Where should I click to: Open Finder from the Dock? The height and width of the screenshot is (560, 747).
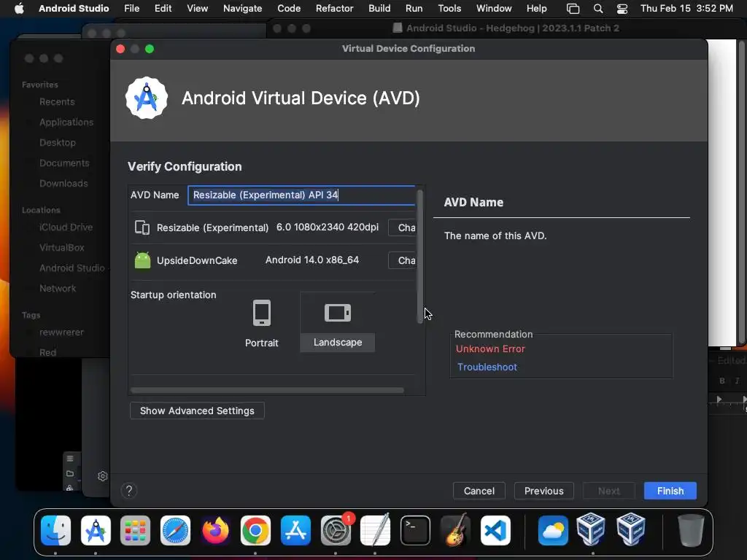[x=55, y=531]
